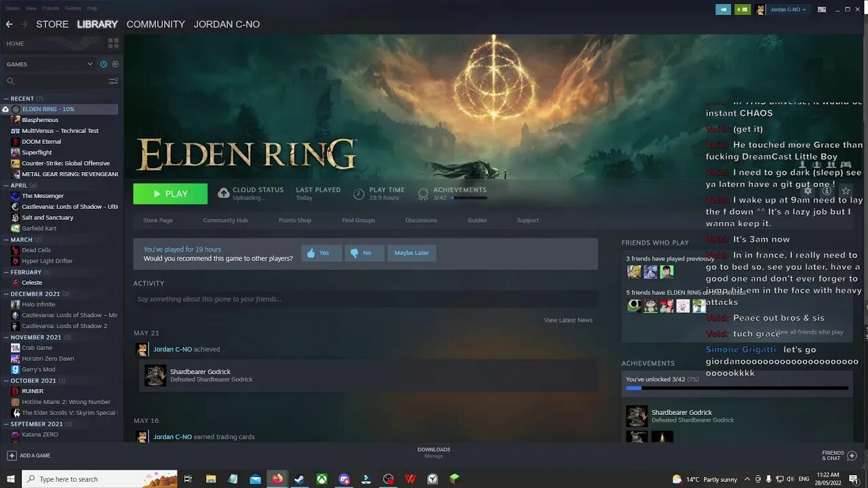The height and width of the screenshot is (488, 868).
Task: Open Shardbearer Godrick achievement in activity feed
Action: 368,375
